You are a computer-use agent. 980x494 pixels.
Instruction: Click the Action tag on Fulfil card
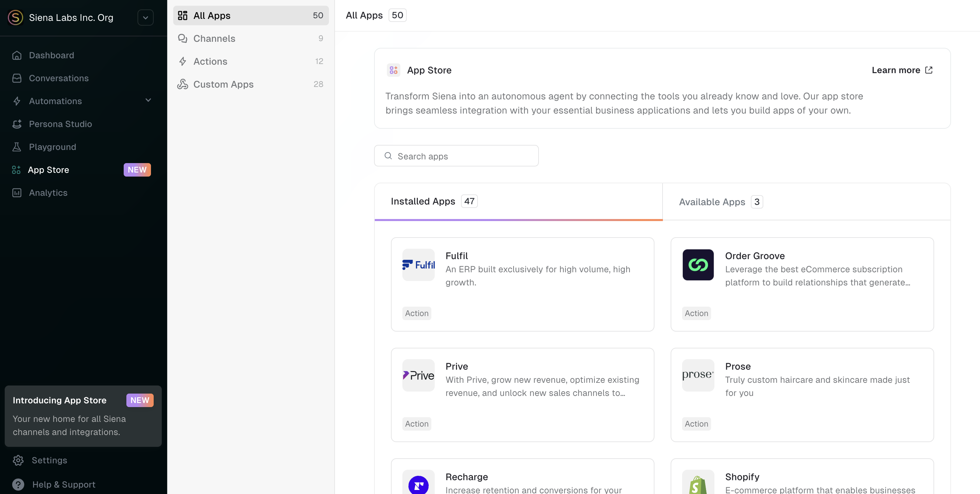417,313
